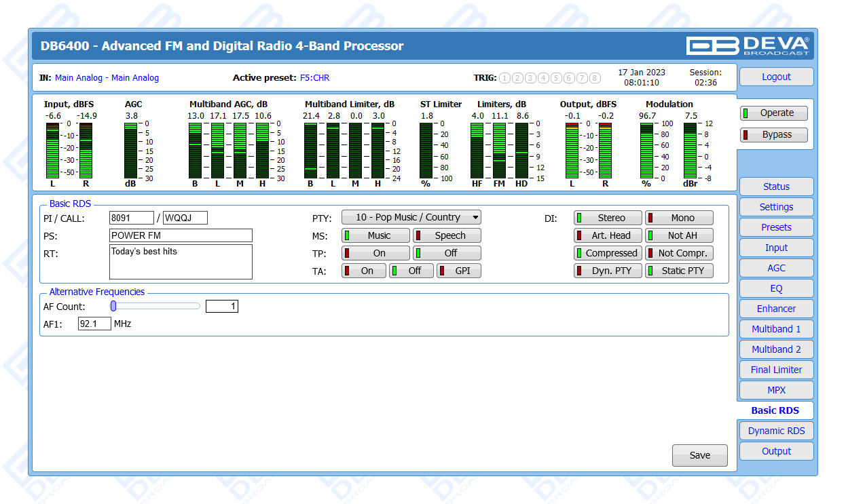Open the Dynamic RDS tab

point(776,431)
